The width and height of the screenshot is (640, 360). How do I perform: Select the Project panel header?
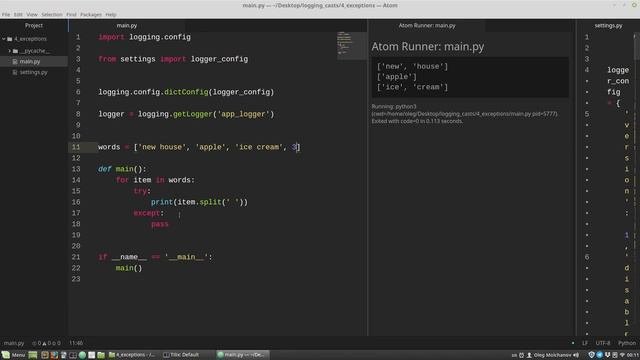pos(34,25)
